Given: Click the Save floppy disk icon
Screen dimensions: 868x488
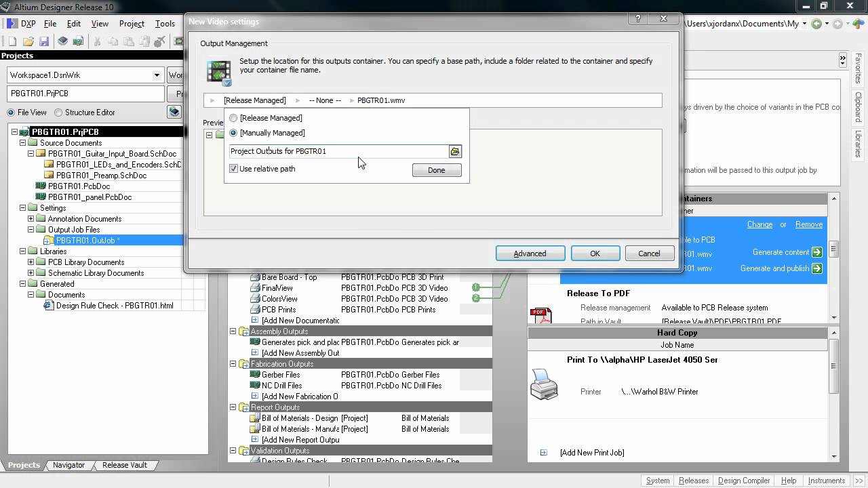Looking at the screenshot, I should (x=43, y=42).
